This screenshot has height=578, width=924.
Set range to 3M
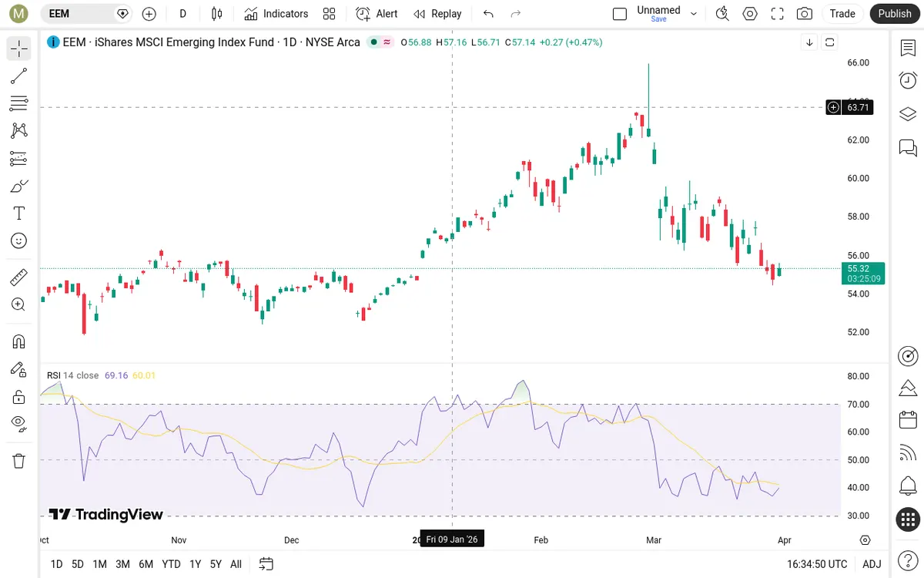click(x=122, y=564)
